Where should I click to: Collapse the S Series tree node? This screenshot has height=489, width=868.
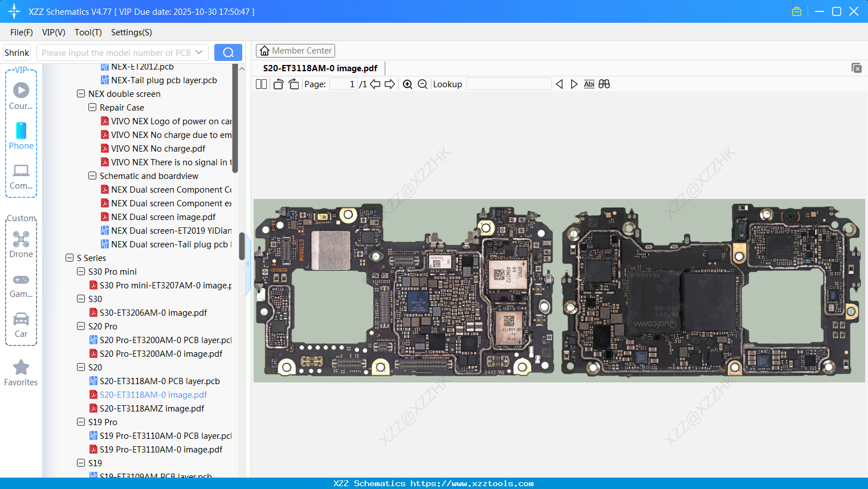click(70, 258)
